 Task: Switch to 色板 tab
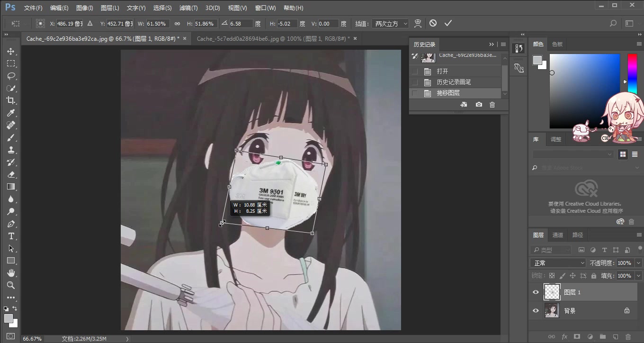click(x=557, y=44)
